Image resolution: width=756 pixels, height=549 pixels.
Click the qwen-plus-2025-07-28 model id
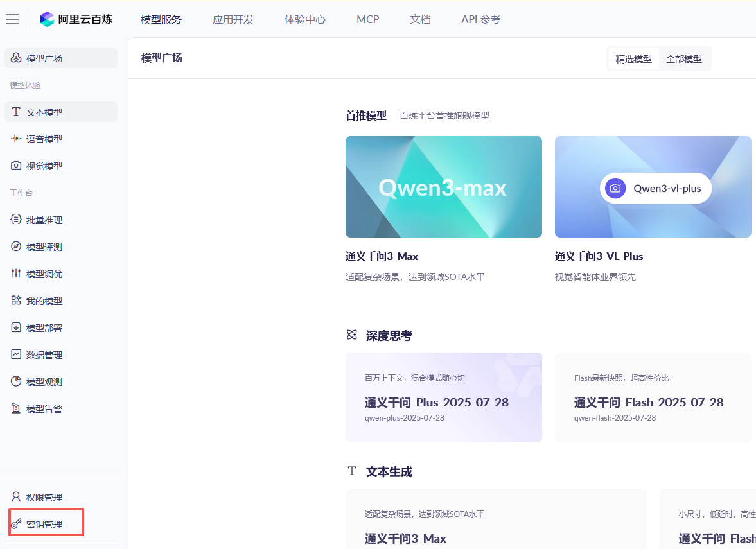point(405,418)
